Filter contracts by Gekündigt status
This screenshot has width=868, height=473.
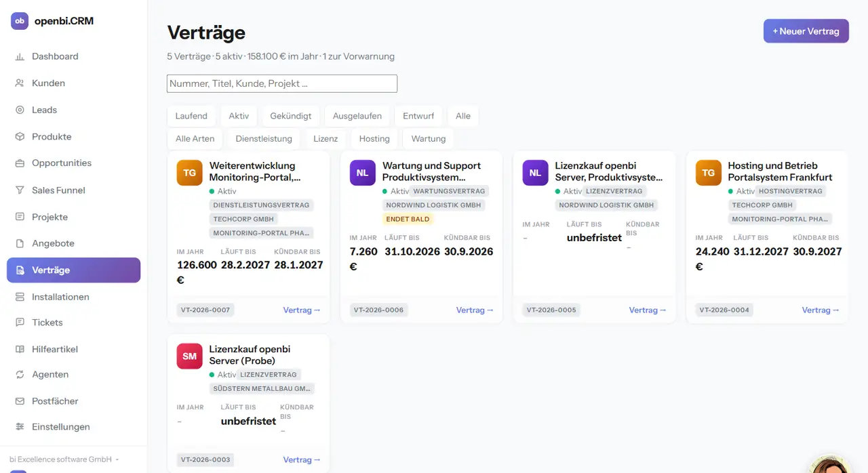pos(291,116)
